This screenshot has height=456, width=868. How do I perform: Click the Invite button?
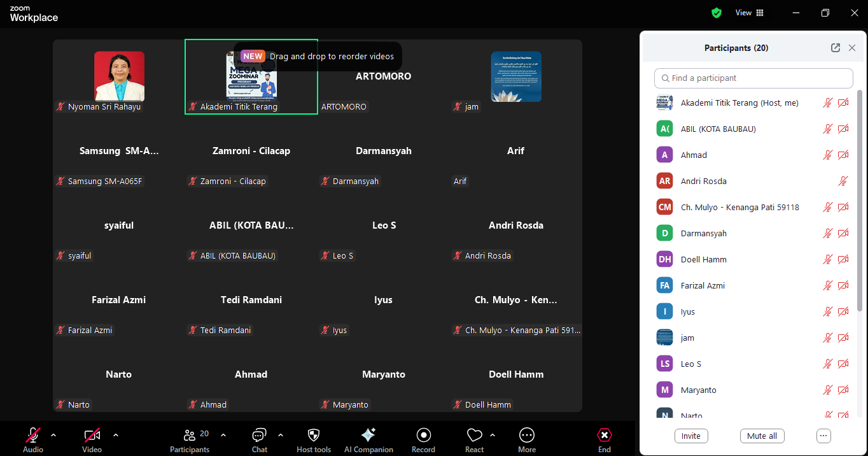[x=691, y=436]
